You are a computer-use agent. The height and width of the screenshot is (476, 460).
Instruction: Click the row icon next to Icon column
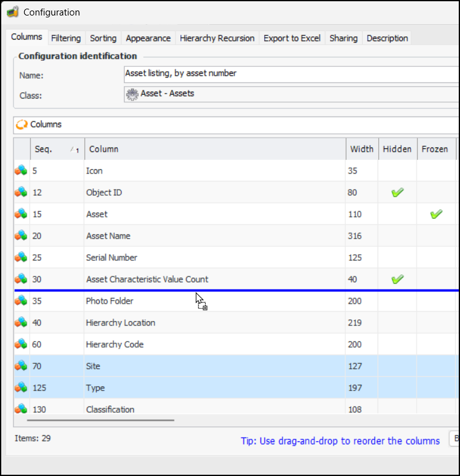pyautogui.click(x=21, y=170)
